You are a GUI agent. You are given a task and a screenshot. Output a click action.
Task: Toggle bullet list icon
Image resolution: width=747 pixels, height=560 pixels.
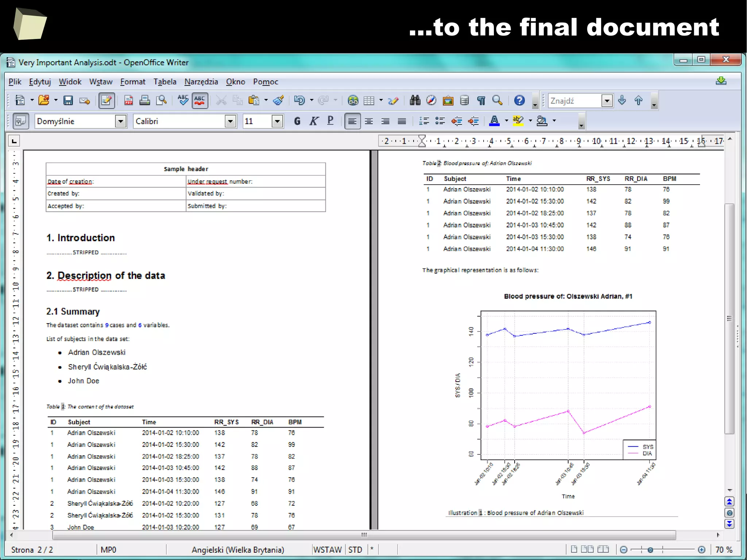coord(440,121)
